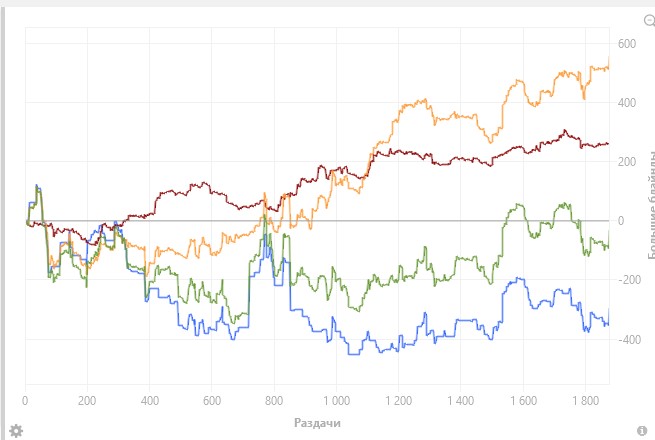Click the zoom-out magnifier icon
This screenshot has height=440, width=655.
tap(650, 20)
